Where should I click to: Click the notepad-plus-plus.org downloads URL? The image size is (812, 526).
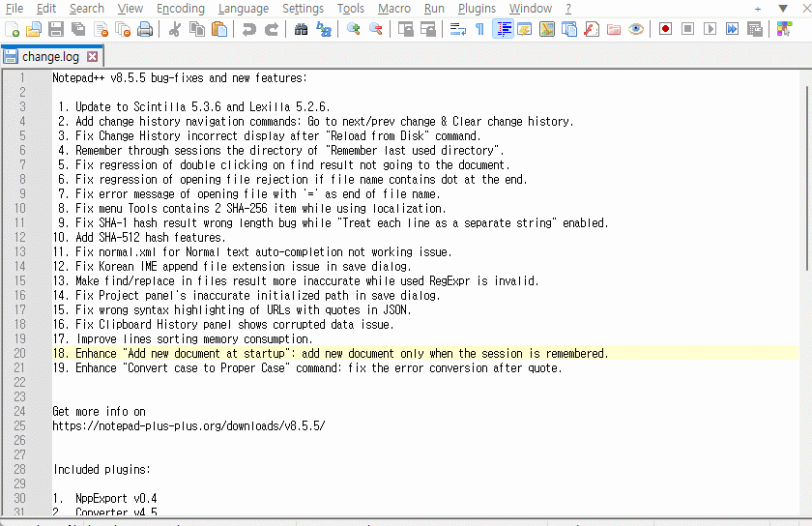click(188, 426)
